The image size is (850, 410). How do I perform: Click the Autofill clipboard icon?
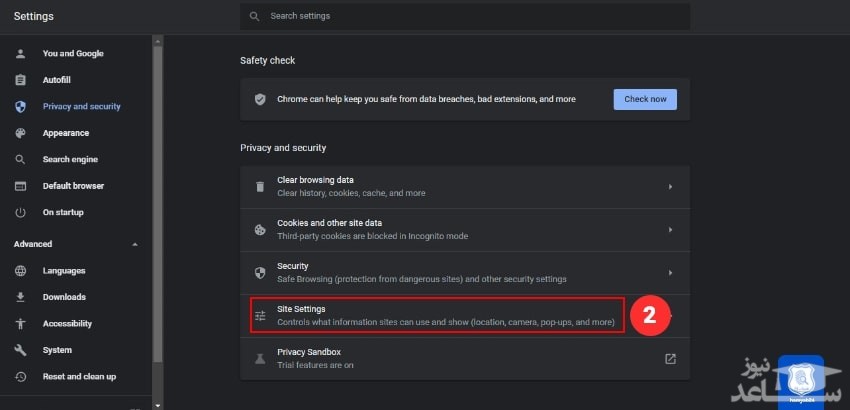click(20, 79)
